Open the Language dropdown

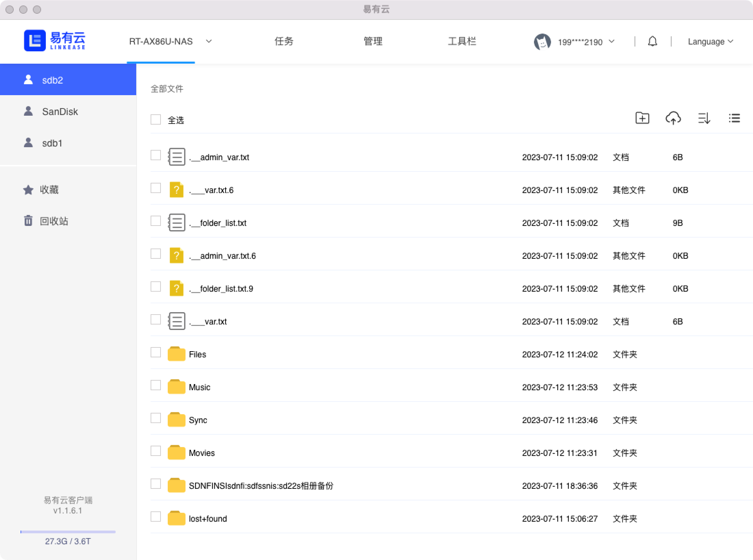click(711, 41)
